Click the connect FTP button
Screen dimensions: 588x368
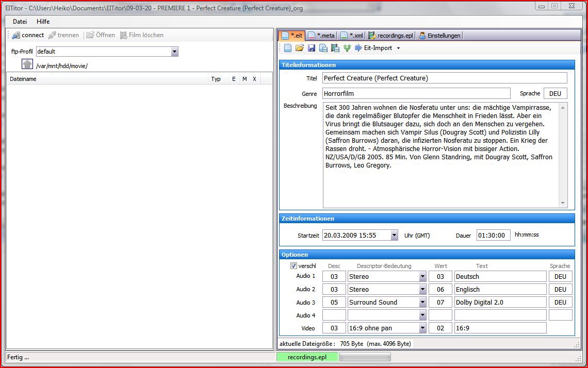[x=28, y=35]
